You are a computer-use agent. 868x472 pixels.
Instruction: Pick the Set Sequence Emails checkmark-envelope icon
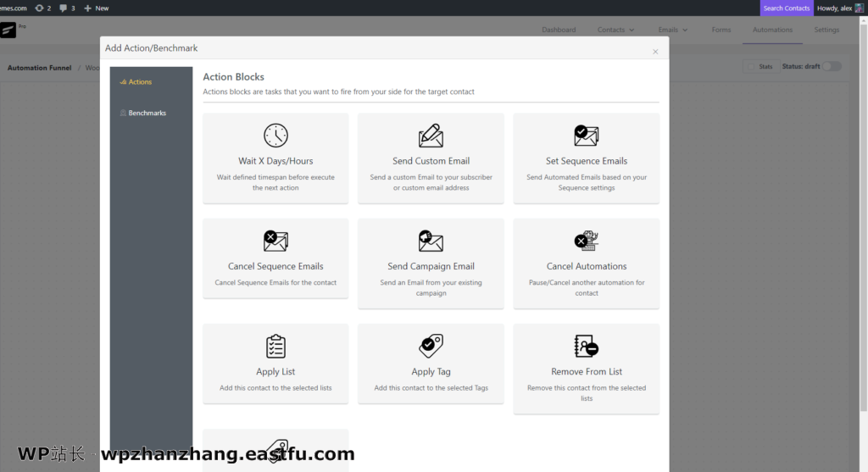(587, 136)
